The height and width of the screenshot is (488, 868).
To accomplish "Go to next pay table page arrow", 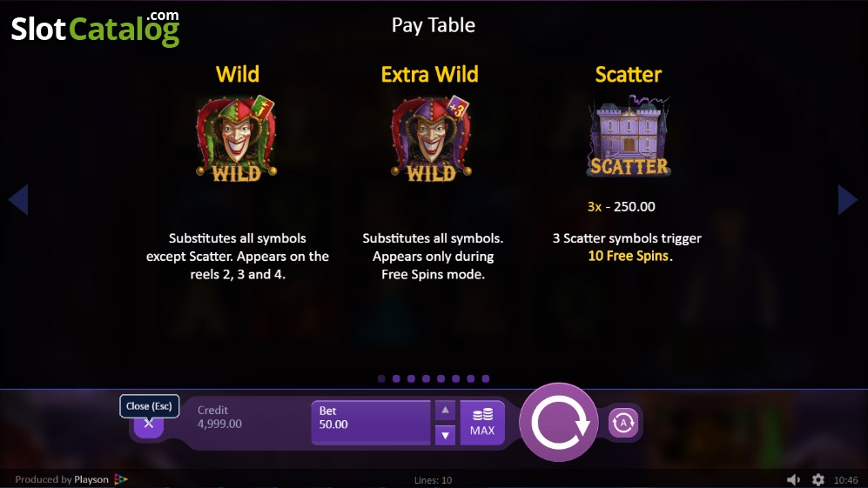I will 847,199.
